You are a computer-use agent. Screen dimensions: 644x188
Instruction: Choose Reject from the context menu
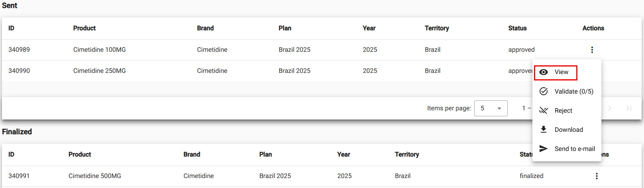[563, 110]
